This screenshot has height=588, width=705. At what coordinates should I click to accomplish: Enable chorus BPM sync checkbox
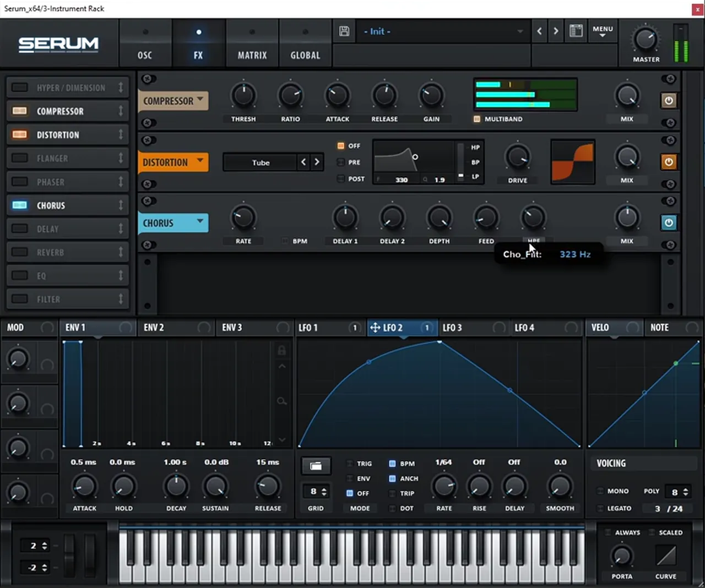[285, 241]
